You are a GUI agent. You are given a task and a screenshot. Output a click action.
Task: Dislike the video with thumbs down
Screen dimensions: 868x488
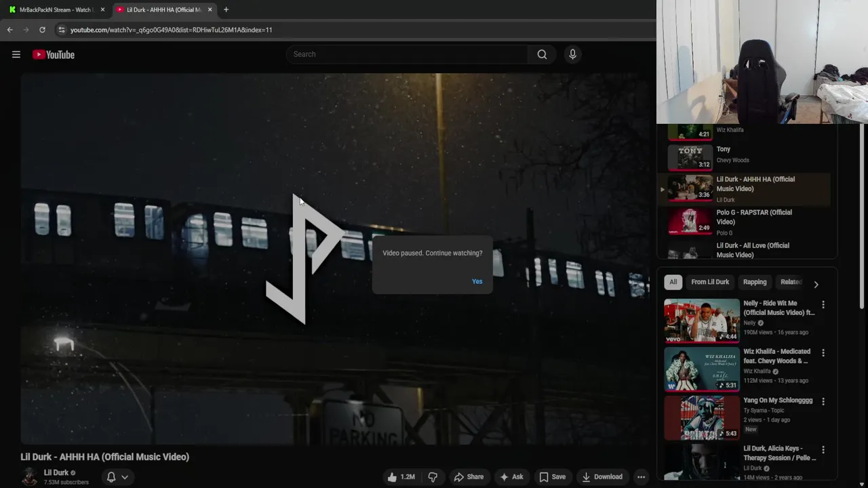tap(433, 477)
